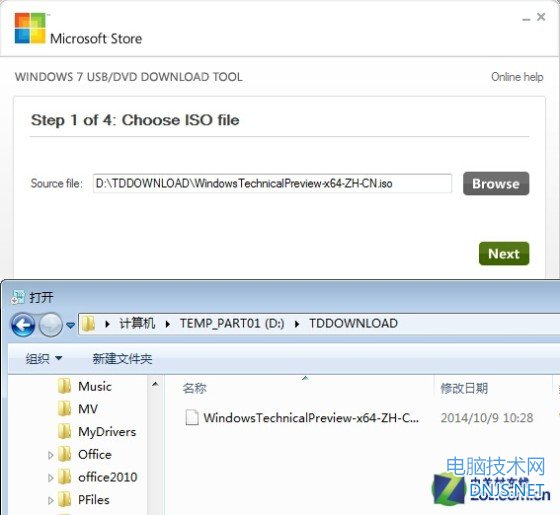Click TDDOWNLOAD breadcrumb segment

pyautogui.click(x=353, y=324)
